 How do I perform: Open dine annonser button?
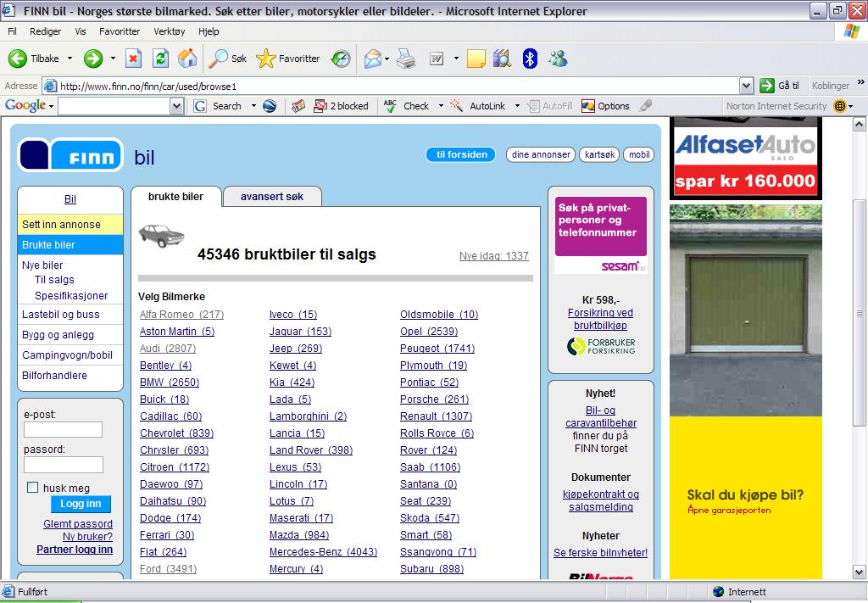541,154
